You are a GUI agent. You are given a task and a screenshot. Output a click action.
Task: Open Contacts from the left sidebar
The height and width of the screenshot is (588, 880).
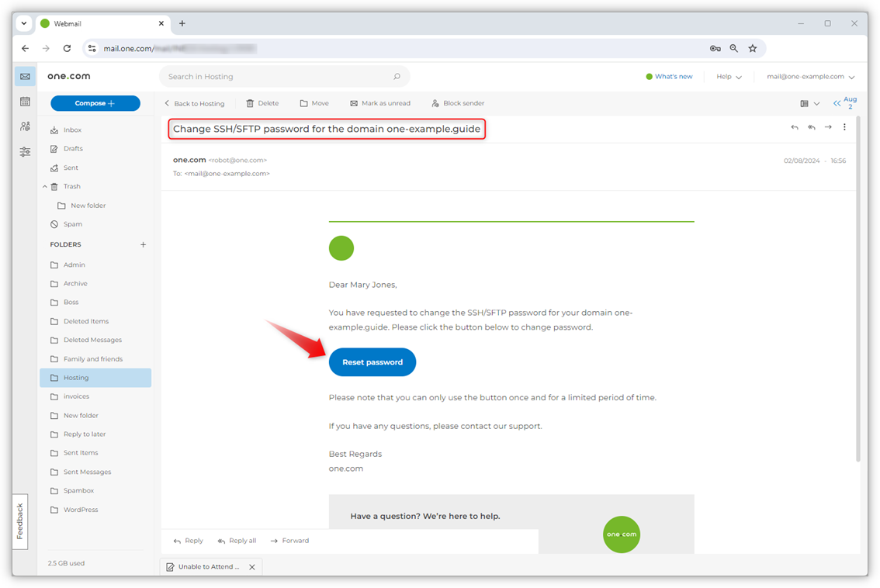(25, 126)
